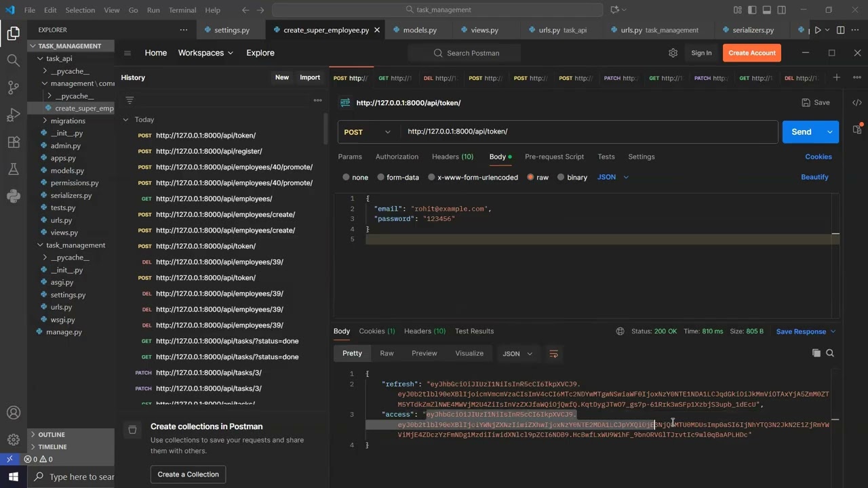
Task: Add a new request tab with plus
Action: pyautogui.click(x=836, y=78)
